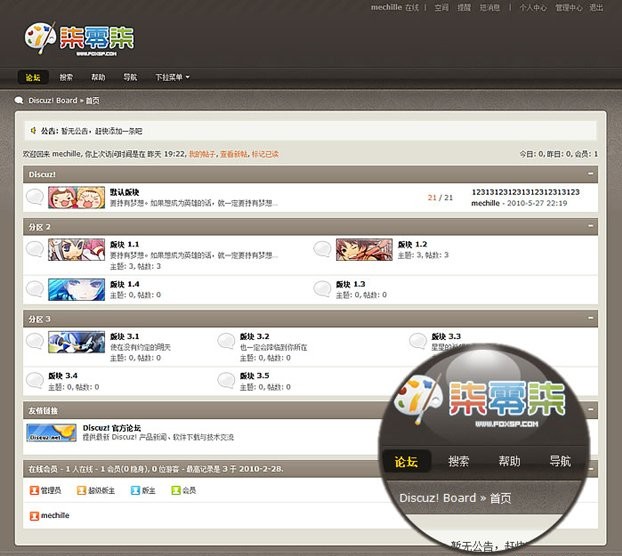Click last poster mechille in 默认版块 row

(x=485, y=203)
